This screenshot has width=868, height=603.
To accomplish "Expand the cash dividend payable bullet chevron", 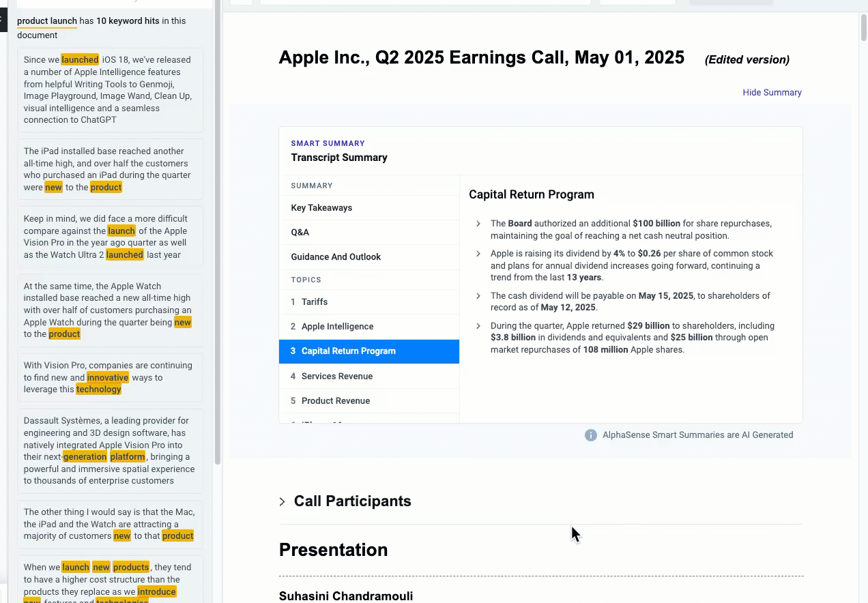I will tap(478, 296).
